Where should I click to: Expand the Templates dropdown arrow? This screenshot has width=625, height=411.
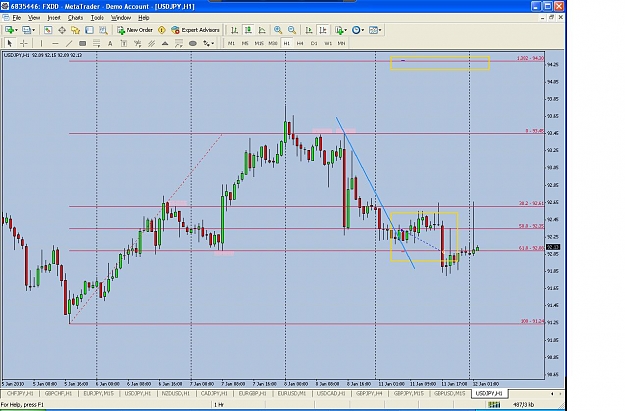(x=380, y=30)
